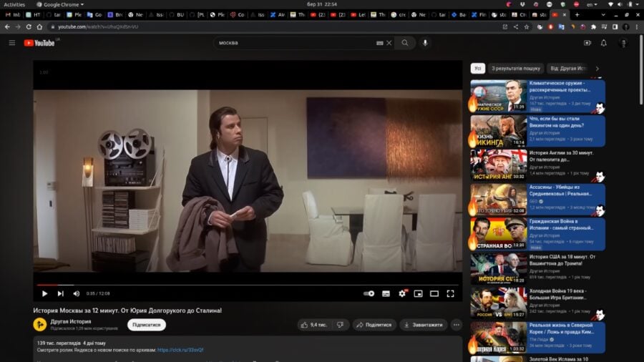Go back in Chrome
Image resolution: width=644 pixels, height=362 pixels.
point(7,26)
